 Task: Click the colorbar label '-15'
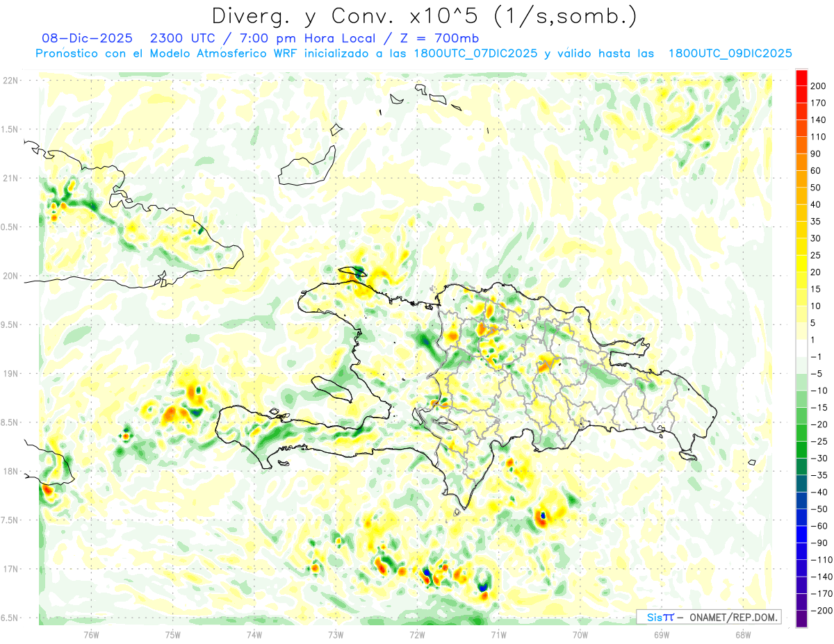[821, 407]
